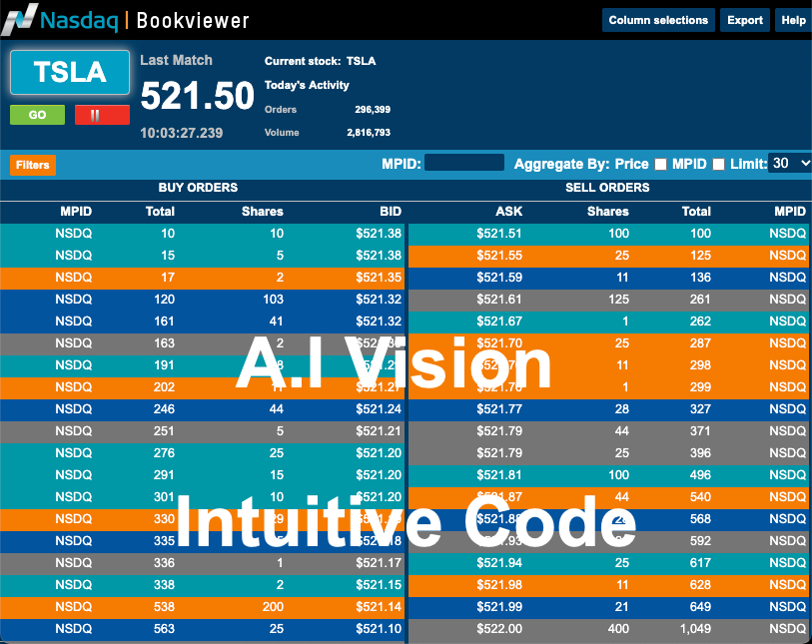Screen dimensions: 812x644
Task: Click ask price $521.77
Action: (499, 409)
